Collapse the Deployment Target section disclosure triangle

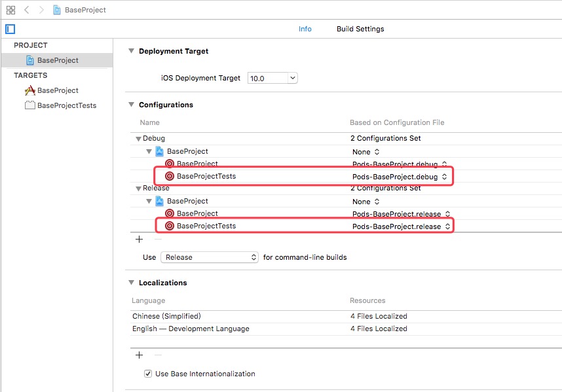pyautogui.click(x=131, y=50)
